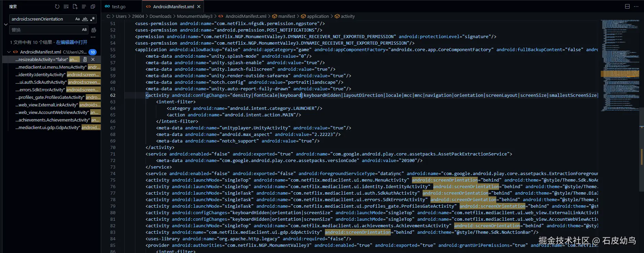The image size is (644, 253).
Task: Open the 29604 breadcrumb folder
Action: 138,16
